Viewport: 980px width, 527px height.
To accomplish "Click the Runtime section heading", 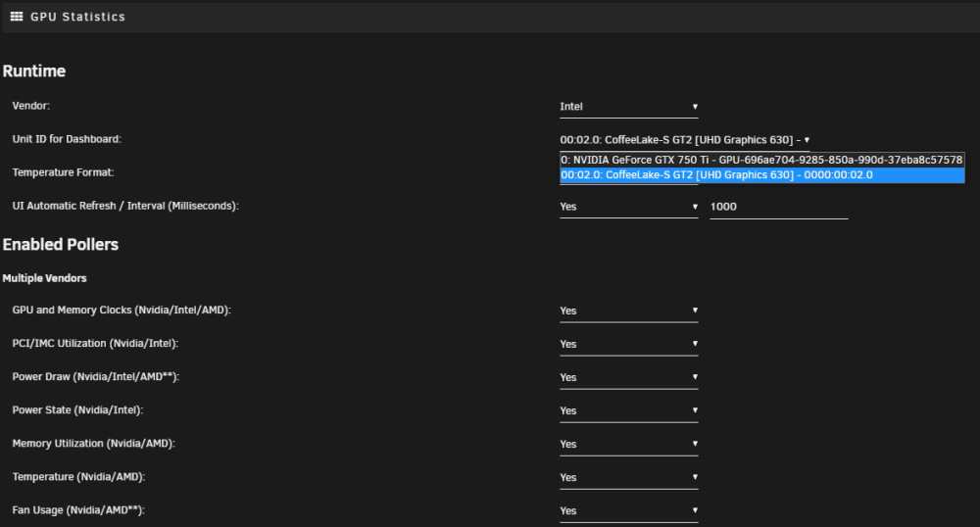I will [33, 72].
